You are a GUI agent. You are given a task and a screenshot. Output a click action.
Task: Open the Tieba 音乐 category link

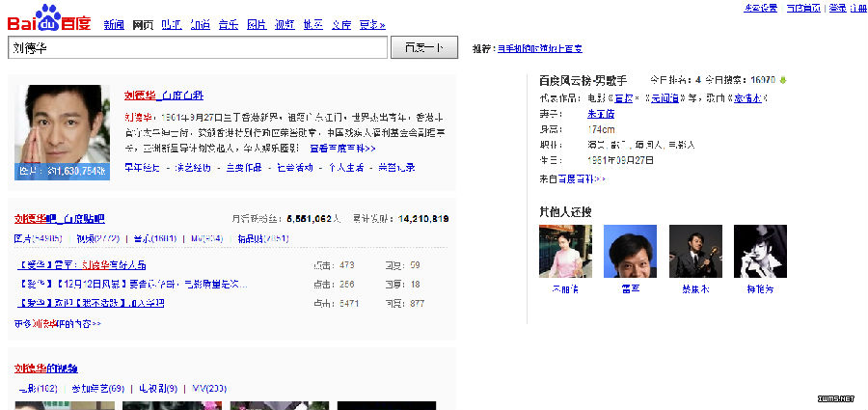[x=155, y=239]
